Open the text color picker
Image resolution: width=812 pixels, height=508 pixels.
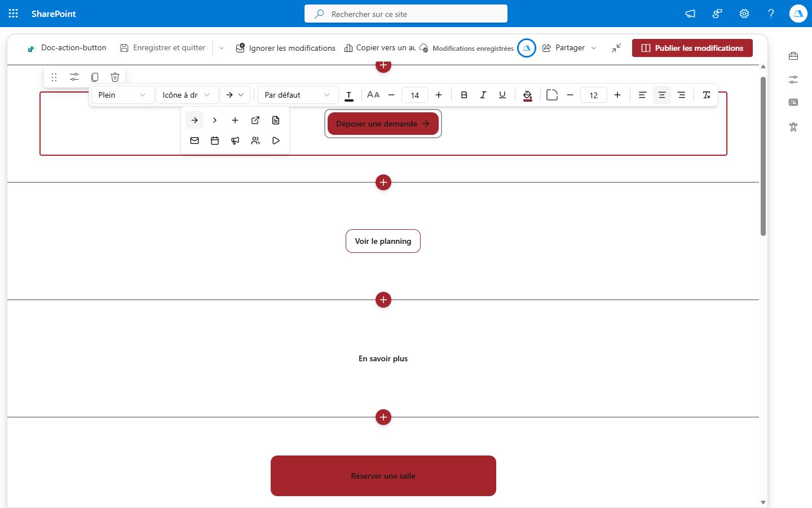tap(349, 95)
